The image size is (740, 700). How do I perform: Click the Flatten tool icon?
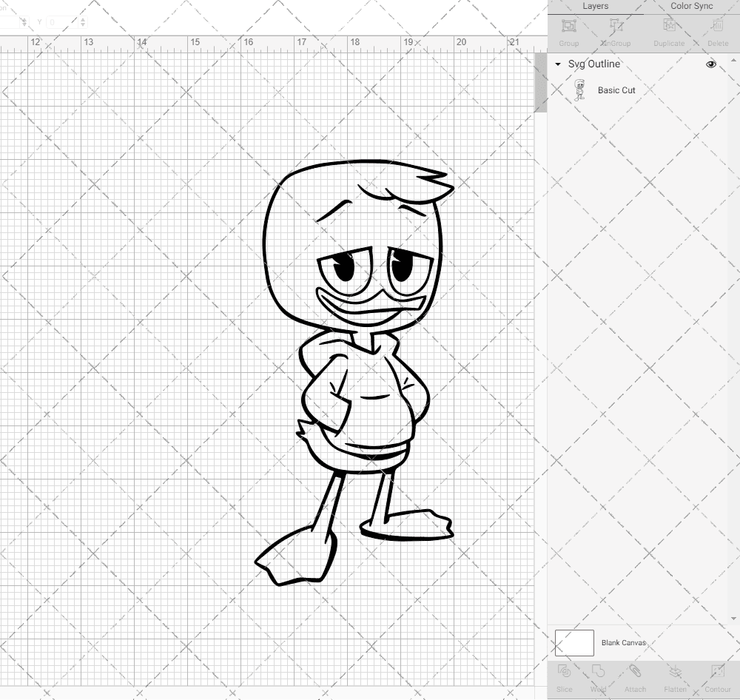[675, 672]
